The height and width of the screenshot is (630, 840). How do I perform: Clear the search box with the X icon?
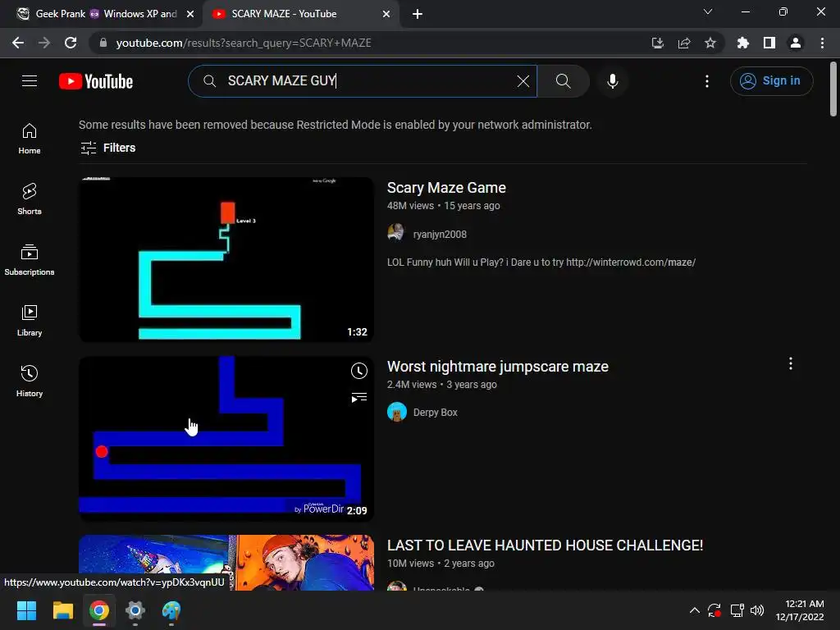(523, 81)
